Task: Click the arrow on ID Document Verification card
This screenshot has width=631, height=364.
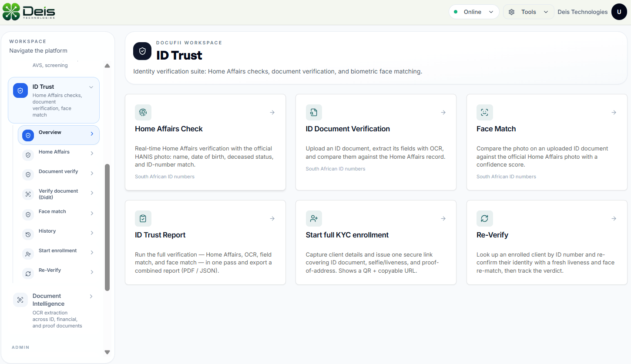Action: click(443, 112)
